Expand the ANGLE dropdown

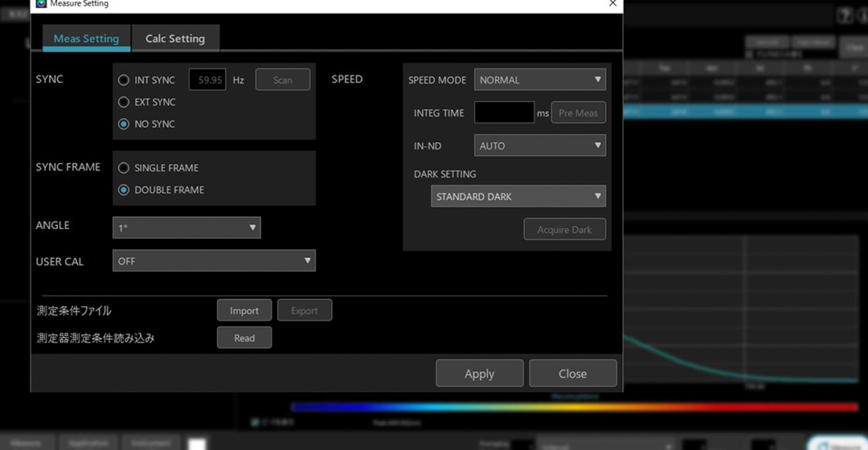pos(186,227)
